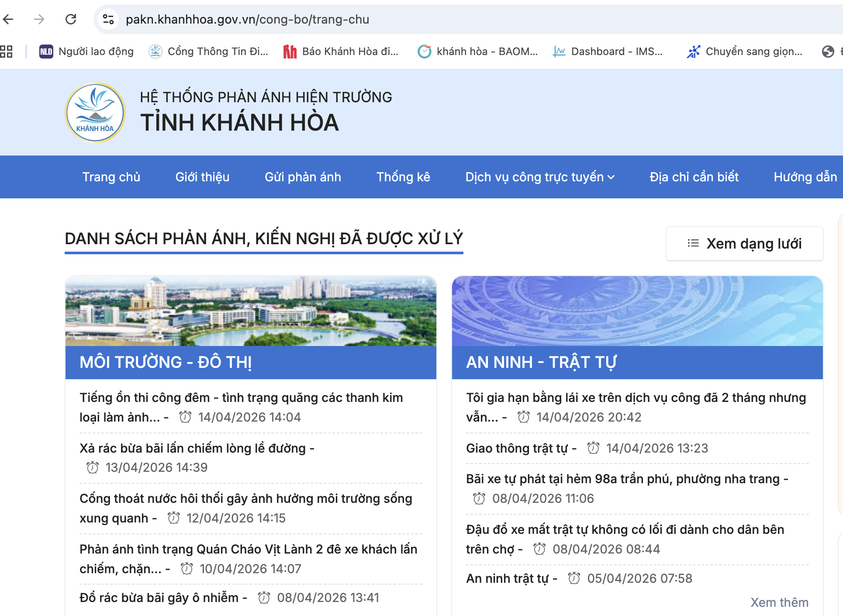Reload the current page

coord(71,19)
